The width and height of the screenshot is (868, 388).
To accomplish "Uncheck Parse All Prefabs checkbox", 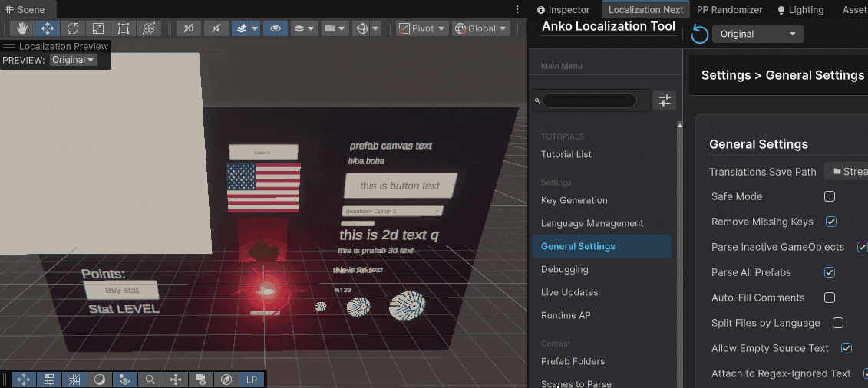I will pos(830,272).
